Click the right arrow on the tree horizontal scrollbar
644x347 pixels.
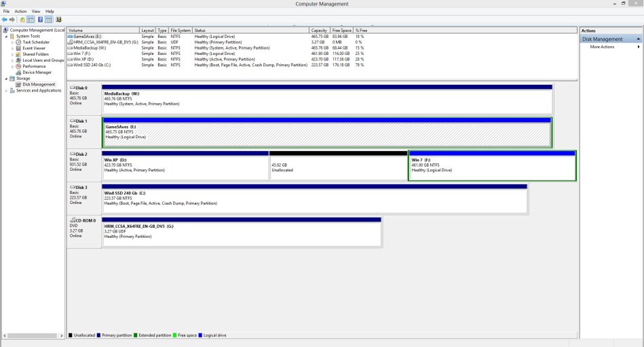coord(62,335)
